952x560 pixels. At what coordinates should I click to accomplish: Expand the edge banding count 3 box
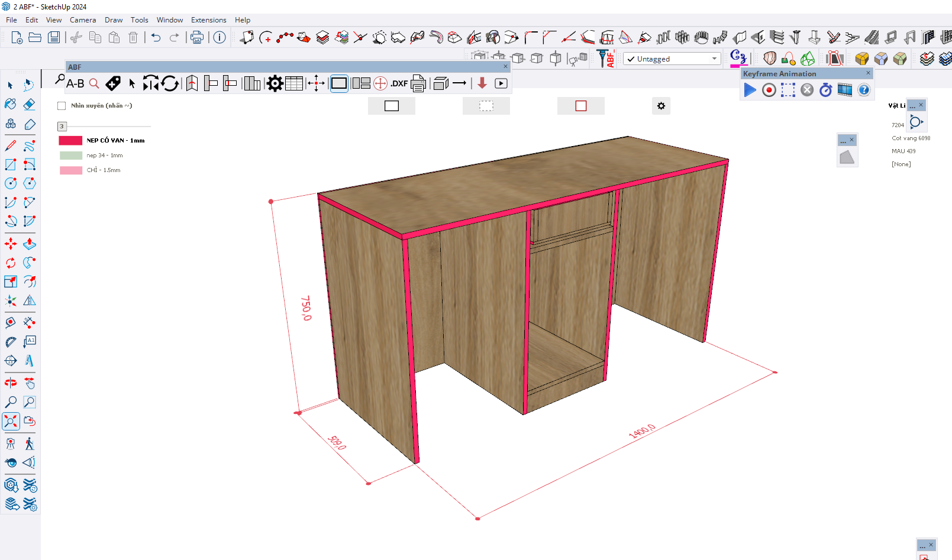[62, 126]
